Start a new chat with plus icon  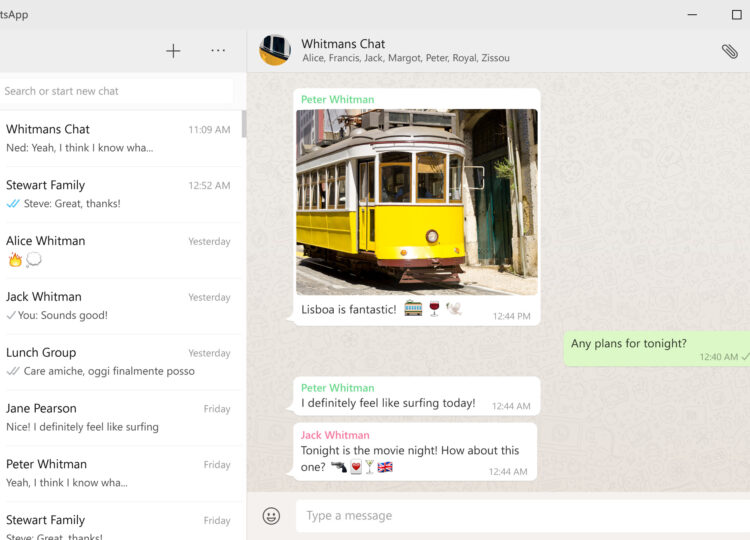coord(173,51)
